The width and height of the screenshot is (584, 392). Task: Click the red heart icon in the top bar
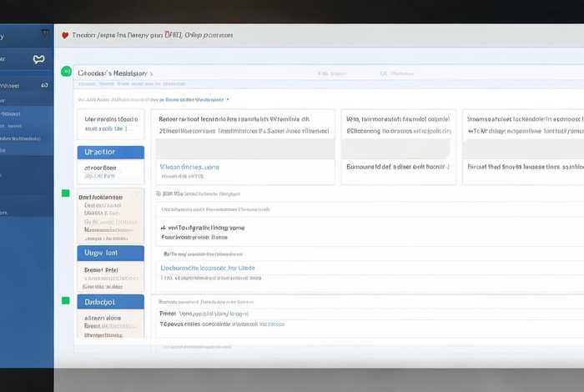pyautogui.click(x=65, y=35)
